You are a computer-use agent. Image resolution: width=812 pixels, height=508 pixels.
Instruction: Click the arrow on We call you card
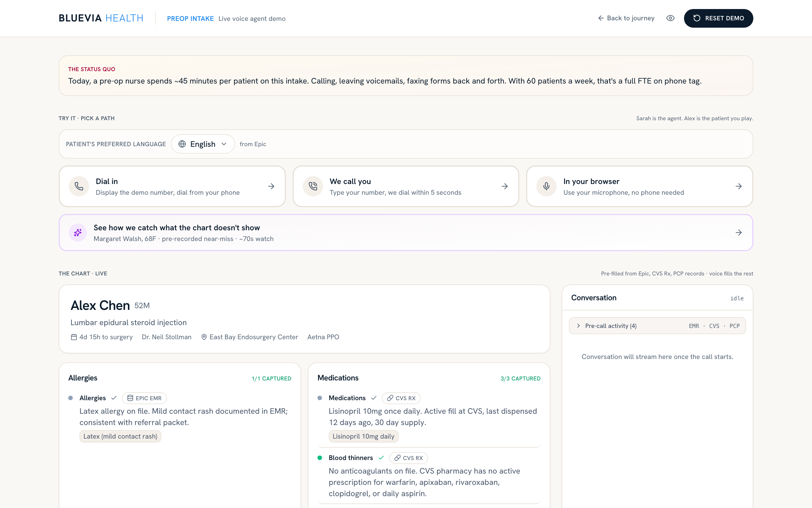tap(505, 186)
